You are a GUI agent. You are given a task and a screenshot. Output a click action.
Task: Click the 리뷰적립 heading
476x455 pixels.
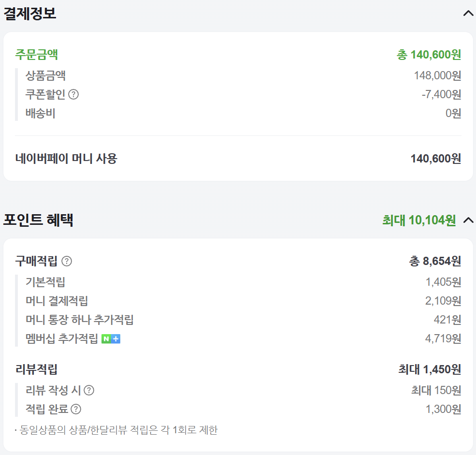coord(37,370)
